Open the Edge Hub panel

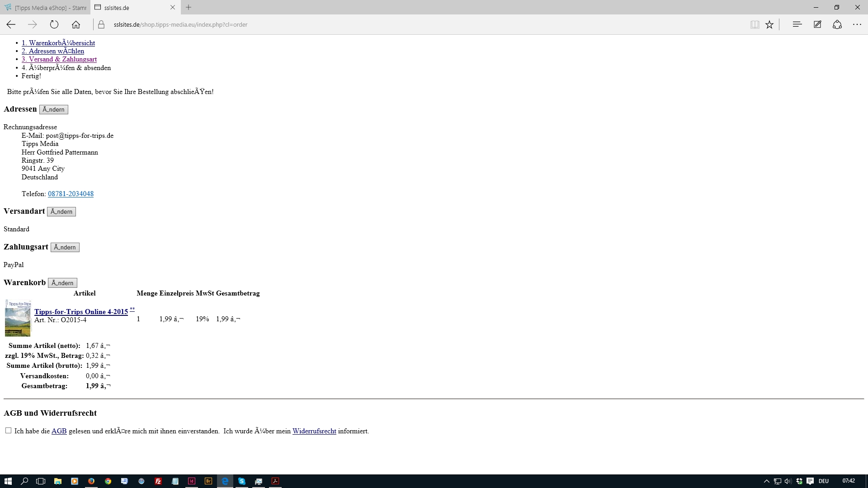tap(797, 25)
